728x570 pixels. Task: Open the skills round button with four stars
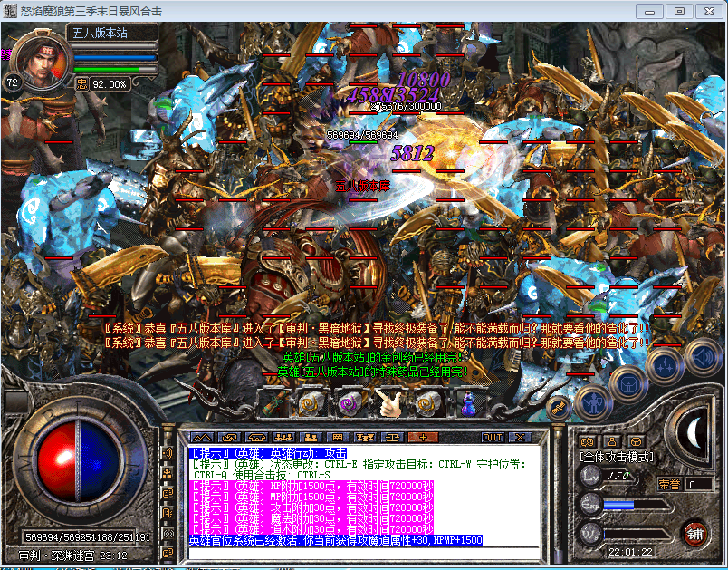coord(666,365)
